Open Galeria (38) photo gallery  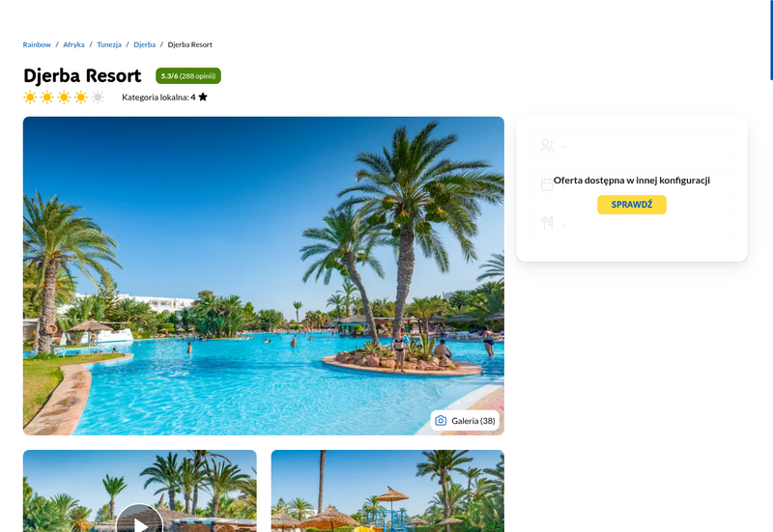pos(465,421)
